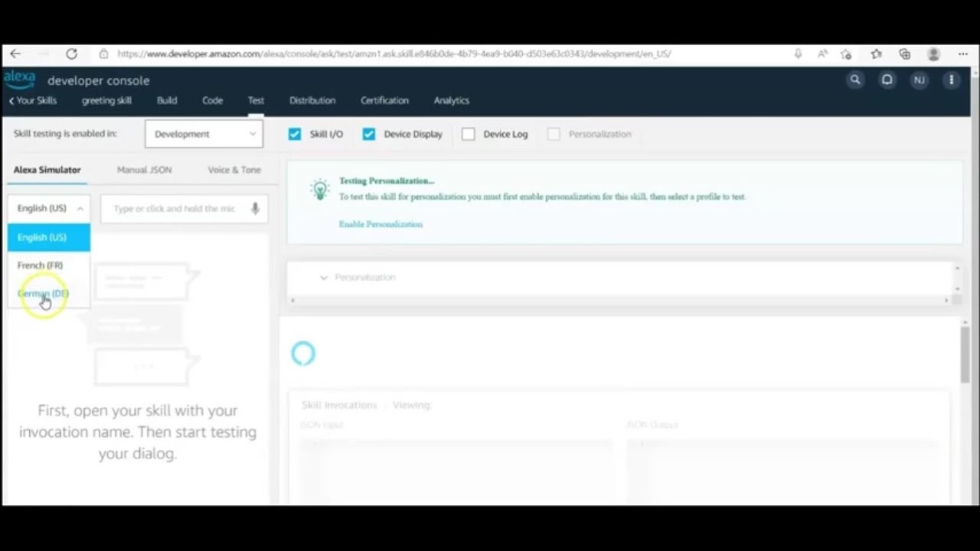Reload the page with refresh icon

[x=71, y=54]
